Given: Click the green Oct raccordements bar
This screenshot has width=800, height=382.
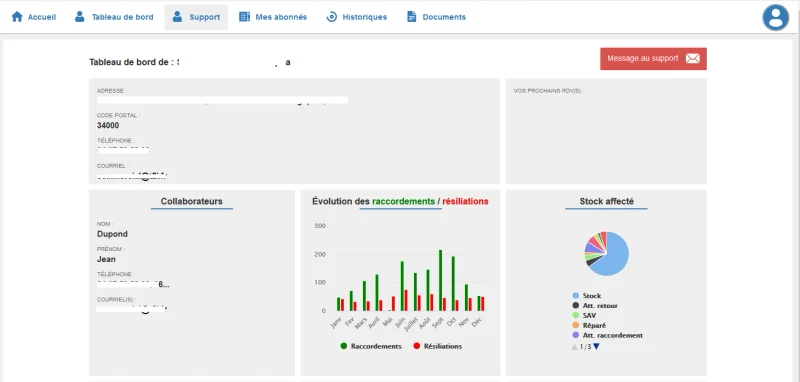Looking at the screenshot, I should pyautogui.click(x=453, y=284).
